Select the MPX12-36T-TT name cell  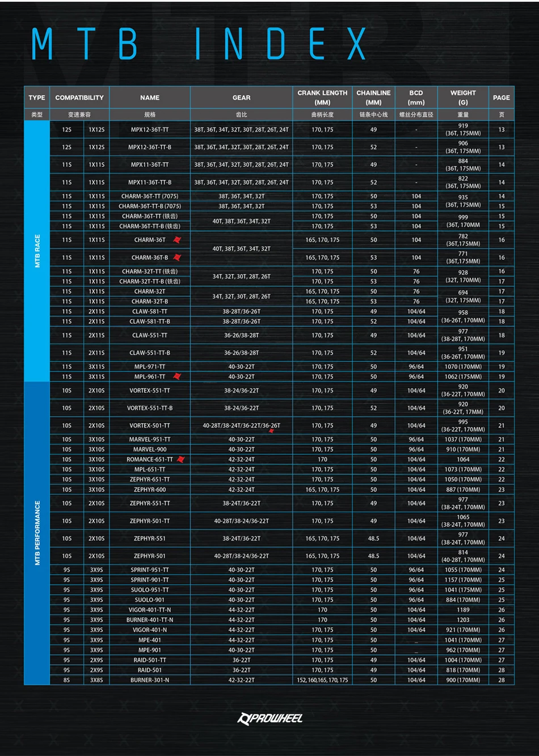tap(150, 129)
